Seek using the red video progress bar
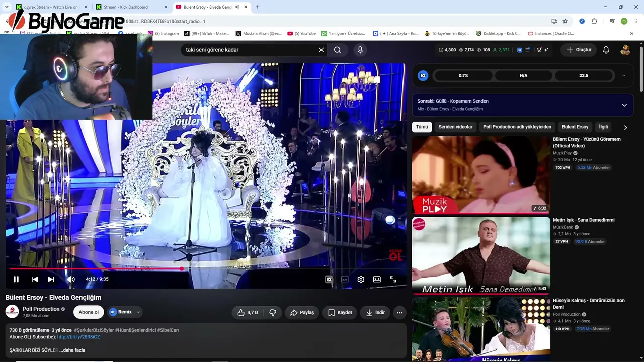The image size is (644, 362). click(206, 269)
